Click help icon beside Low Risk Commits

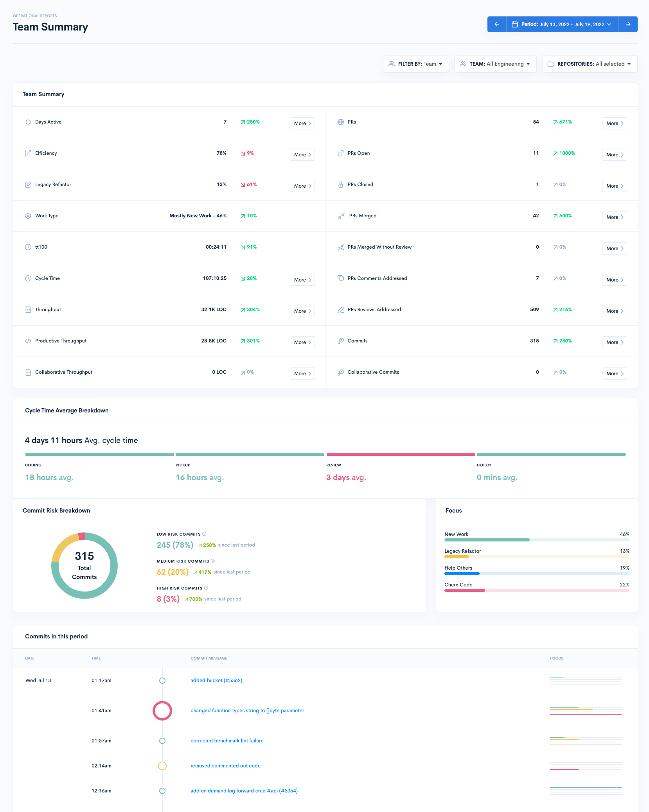point(204,534)
